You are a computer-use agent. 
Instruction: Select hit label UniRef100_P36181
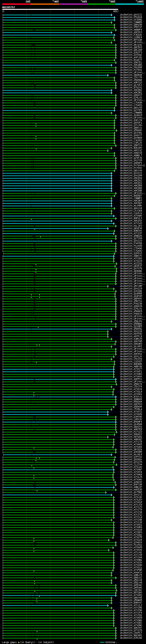click(131, 35)
